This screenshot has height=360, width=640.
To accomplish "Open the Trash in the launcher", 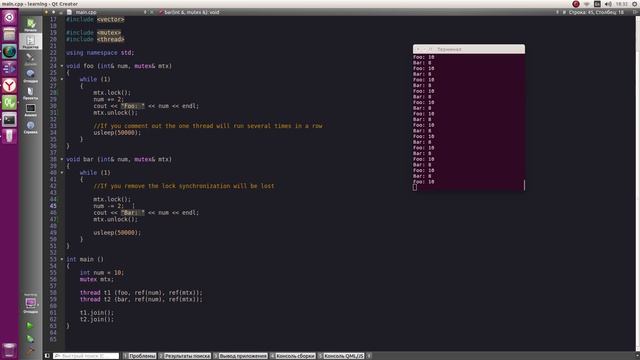I will [9, 350].
